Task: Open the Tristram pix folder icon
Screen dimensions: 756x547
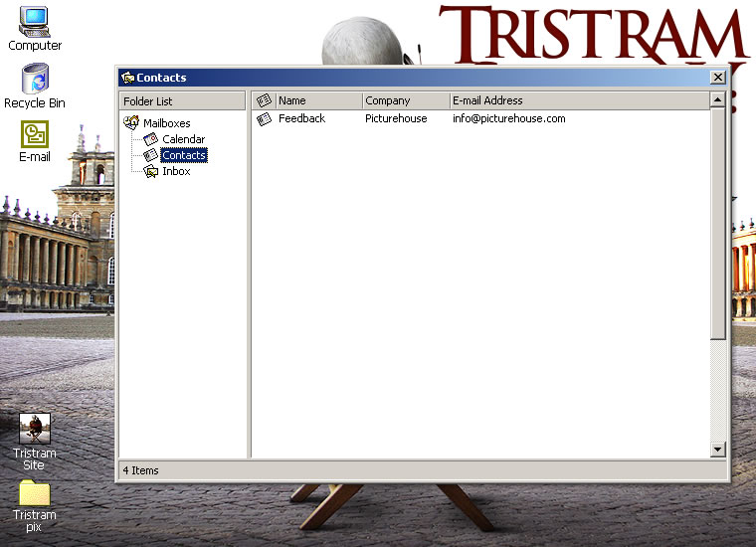Action: (34, 493)
